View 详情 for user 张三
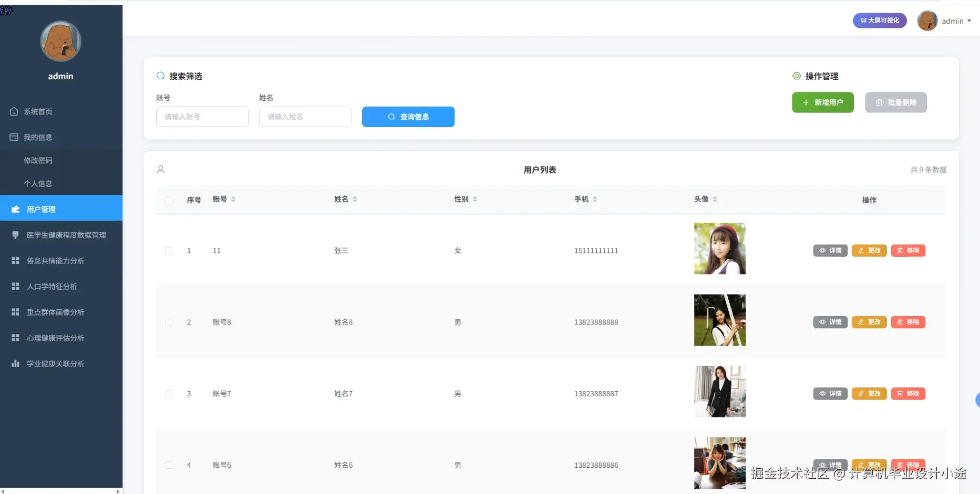980x494 pixels. (x=830, y=250)
